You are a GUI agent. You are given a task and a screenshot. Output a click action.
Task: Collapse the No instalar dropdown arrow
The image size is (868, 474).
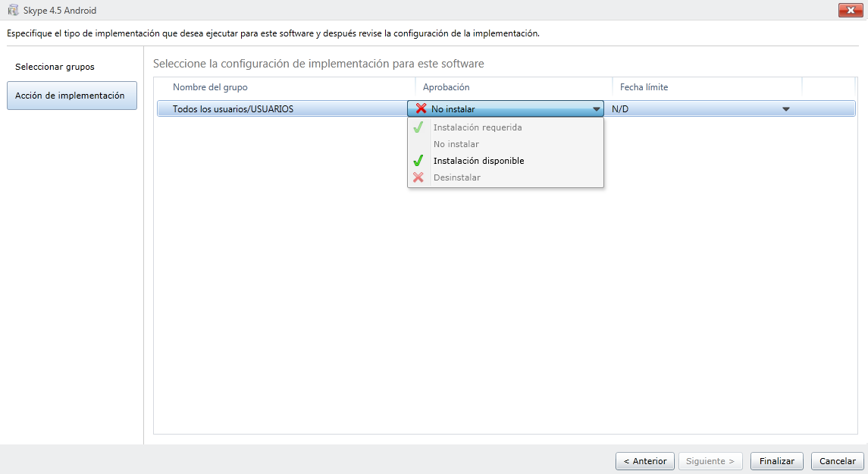[x=597, y=109]
